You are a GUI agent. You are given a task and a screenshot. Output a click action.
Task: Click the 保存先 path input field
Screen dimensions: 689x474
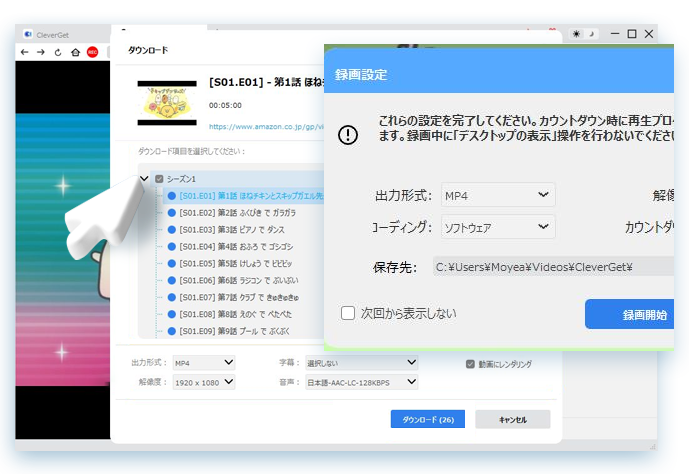click(554, 267)
